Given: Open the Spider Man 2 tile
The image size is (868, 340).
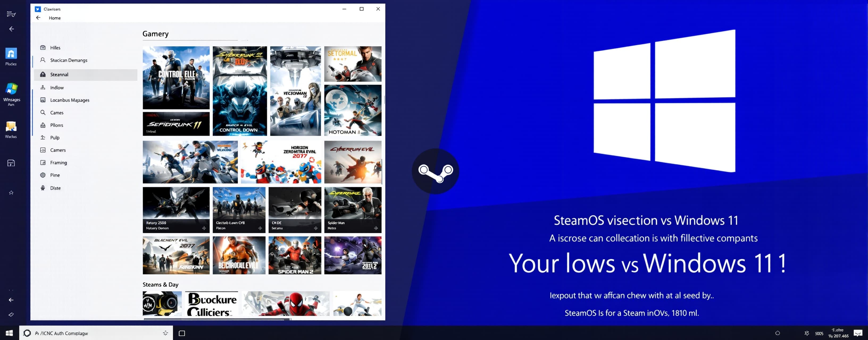Looking at the screenshot, I should [x=295, y=255].
